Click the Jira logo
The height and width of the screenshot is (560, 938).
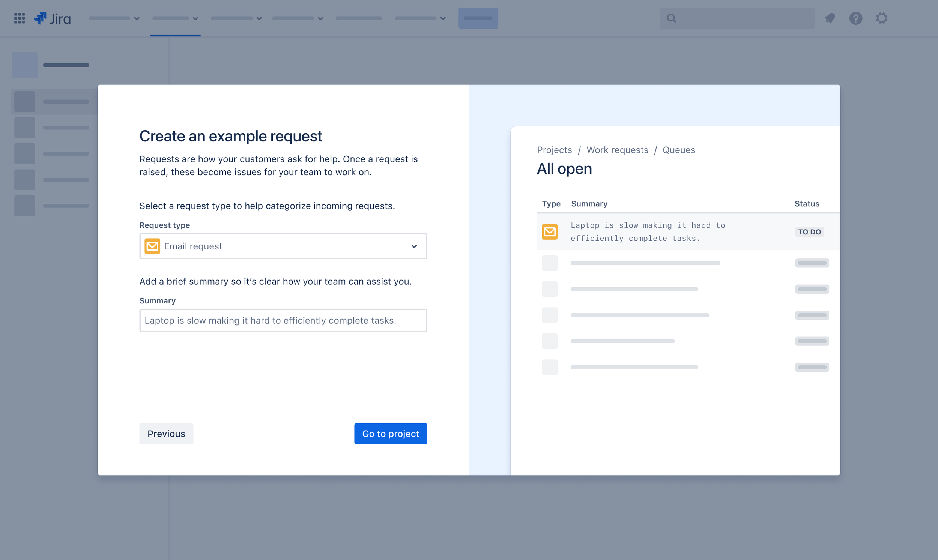pyautogui.click(x=53, y=18)
